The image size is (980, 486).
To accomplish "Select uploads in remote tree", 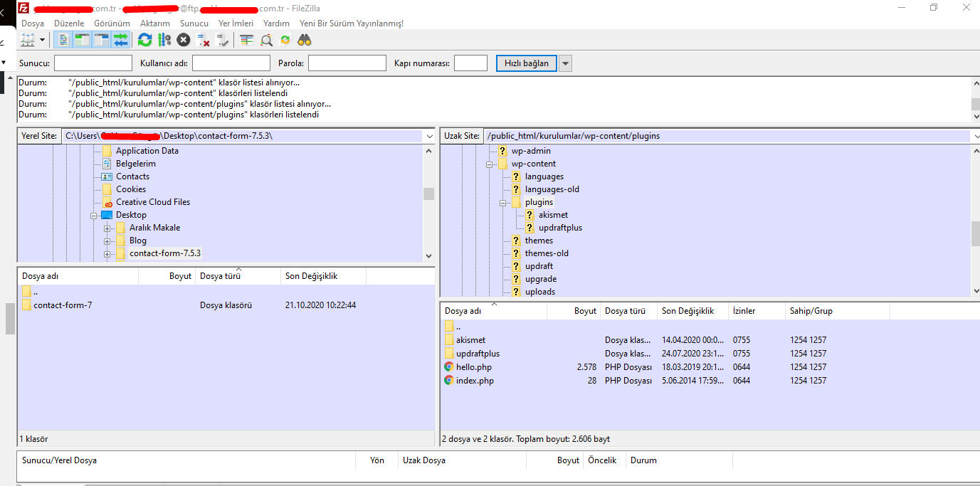I will tap(540, 292).
